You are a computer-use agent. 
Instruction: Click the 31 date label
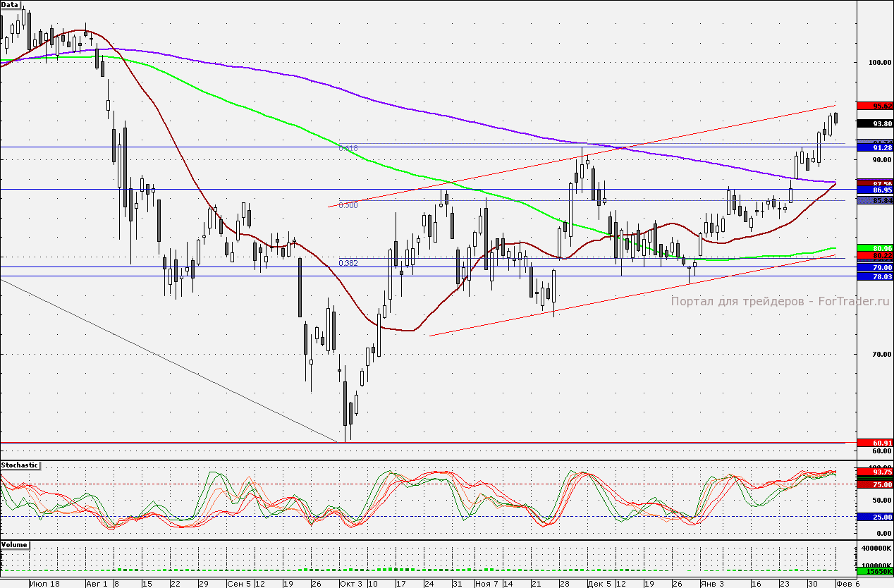[x=457, y=584]
